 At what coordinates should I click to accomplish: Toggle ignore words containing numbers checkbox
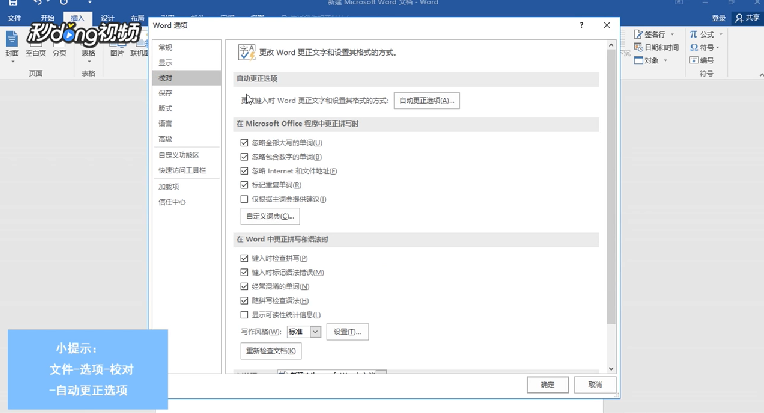coord(244,157)
